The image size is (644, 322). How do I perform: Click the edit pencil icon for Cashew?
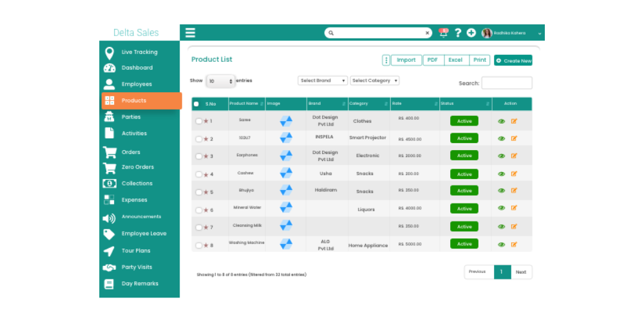[514, 173]
